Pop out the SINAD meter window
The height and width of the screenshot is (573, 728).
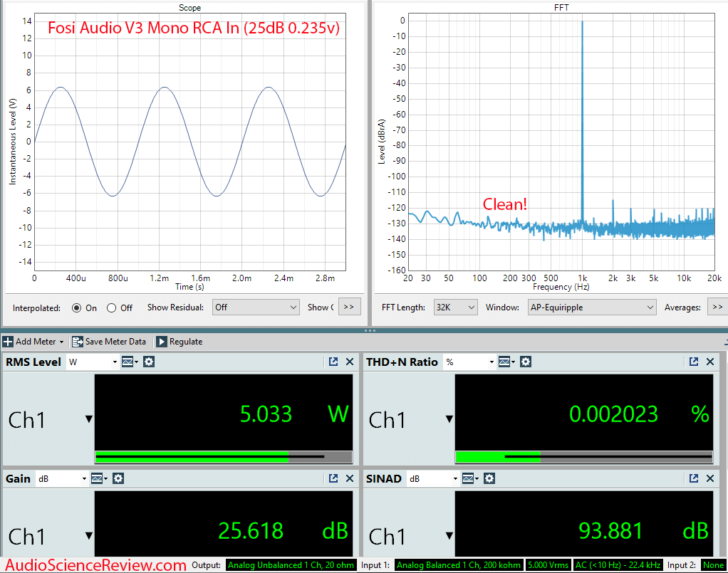694,478
